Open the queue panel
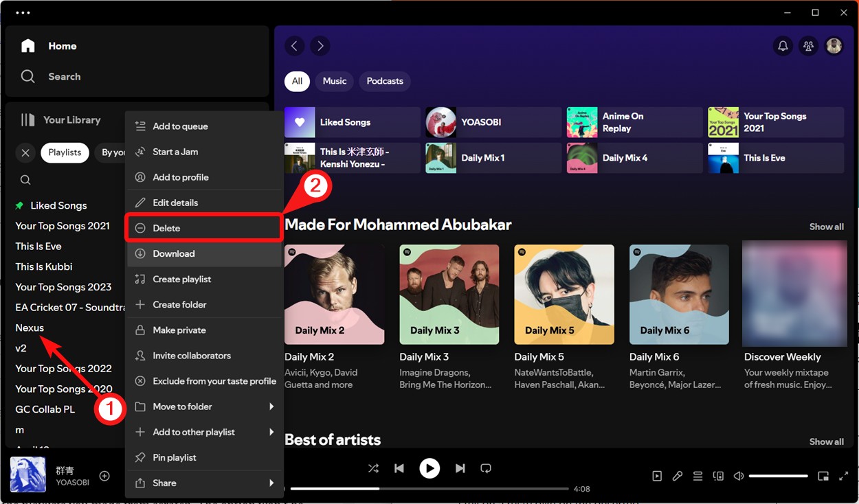The image size is (859, 504). pyautogui.click(x=698, y=475)
